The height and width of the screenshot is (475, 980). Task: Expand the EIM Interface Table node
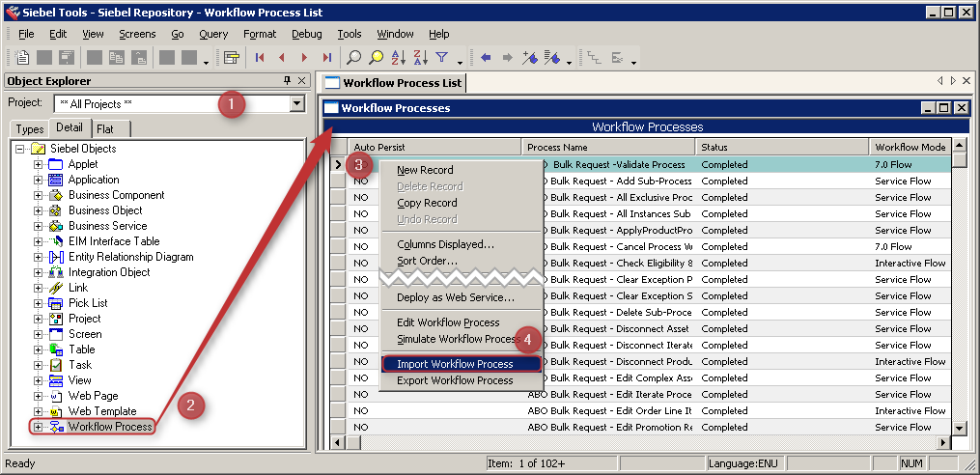click(38, 242)
